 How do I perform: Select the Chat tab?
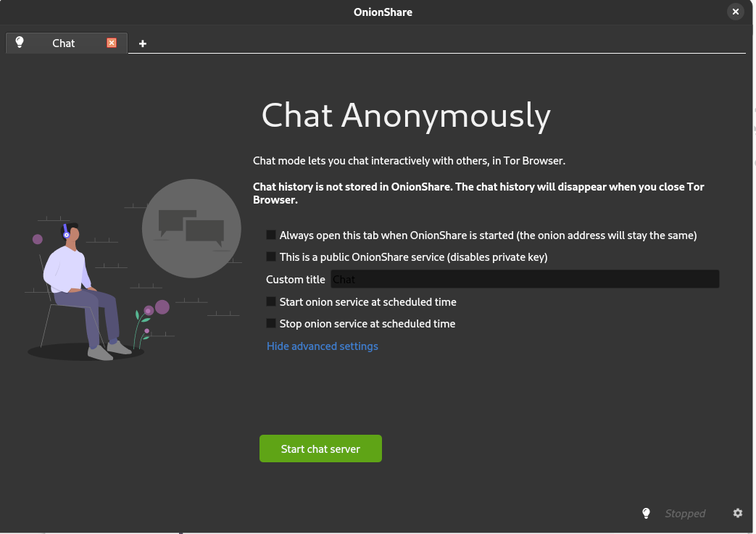coord(64,43)
